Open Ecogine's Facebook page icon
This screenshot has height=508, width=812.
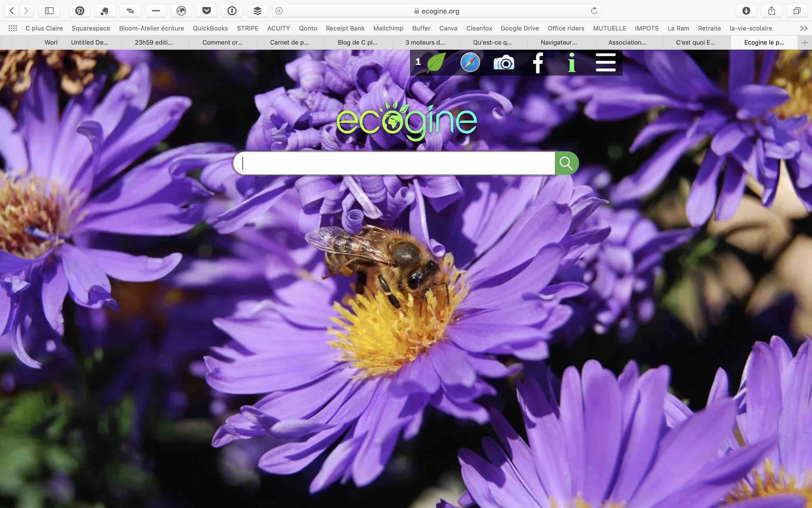[x=538, y=62]
